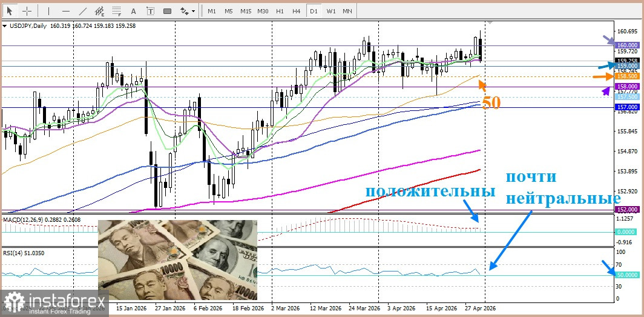Click the 15 Apr 2026 date label
644x317 pixels.
442,308
